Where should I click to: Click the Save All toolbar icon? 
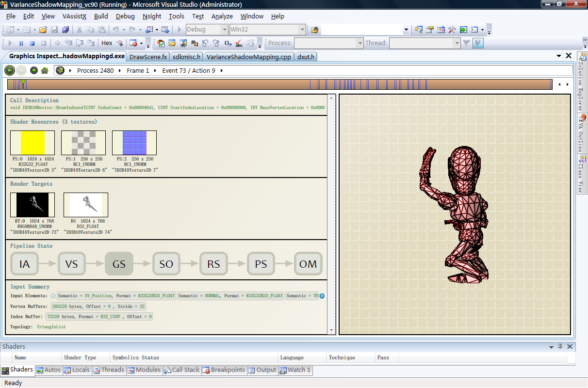[65, 30]
